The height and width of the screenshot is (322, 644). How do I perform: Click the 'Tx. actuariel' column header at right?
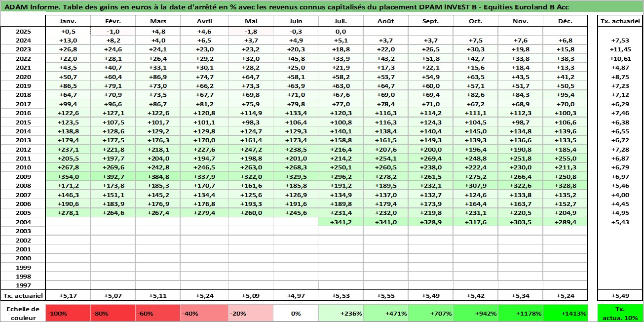pos(620,21)
